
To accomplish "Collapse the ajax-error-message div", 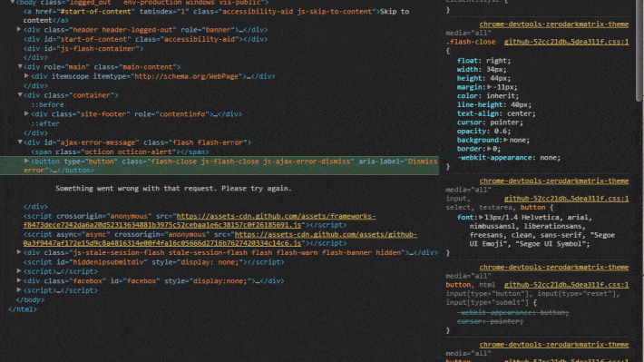I will 20,142.
